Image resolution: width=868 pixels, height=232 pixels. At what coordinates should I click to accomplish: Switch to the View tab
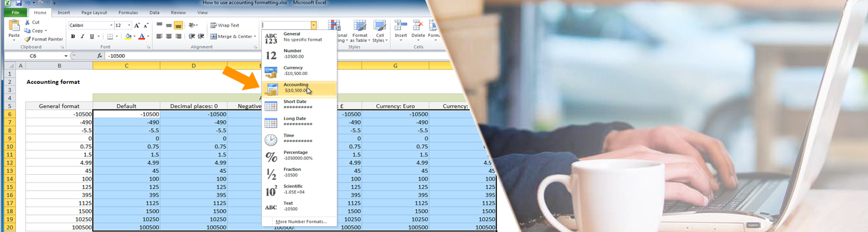[202, 13]
